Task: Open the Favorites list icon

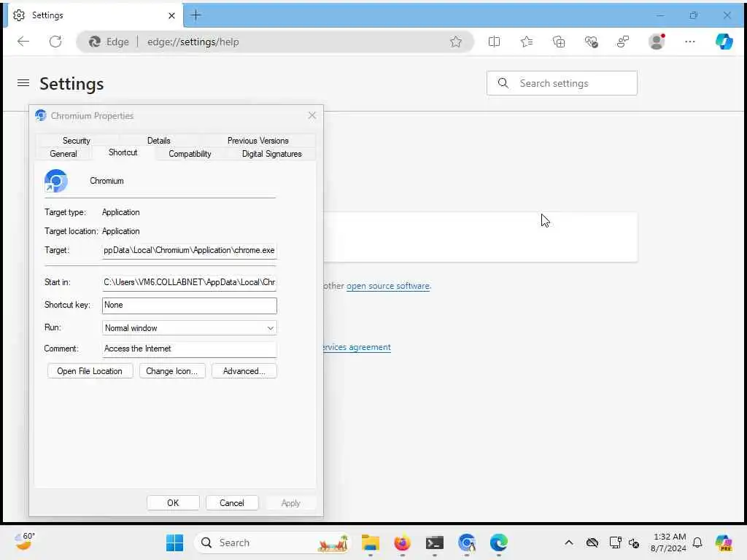Action: (x=527, y=42)
